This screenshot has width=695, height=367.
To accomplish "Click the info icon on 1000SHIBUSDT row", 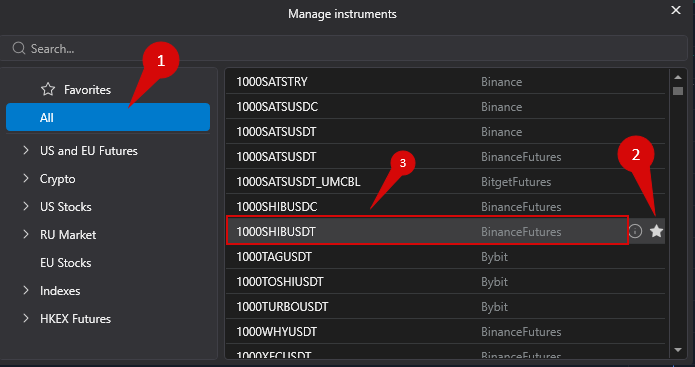I will pyautogui.click(x=635, y=231).
